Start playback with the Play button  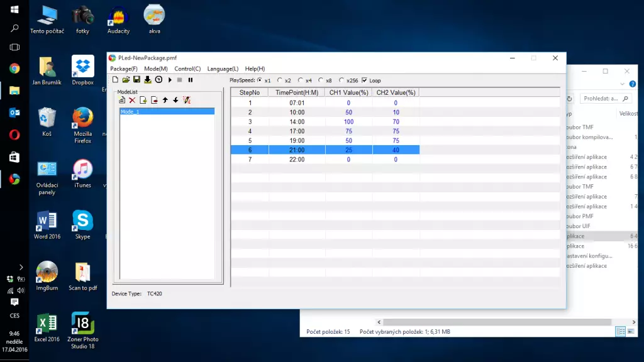click(170, 80)
